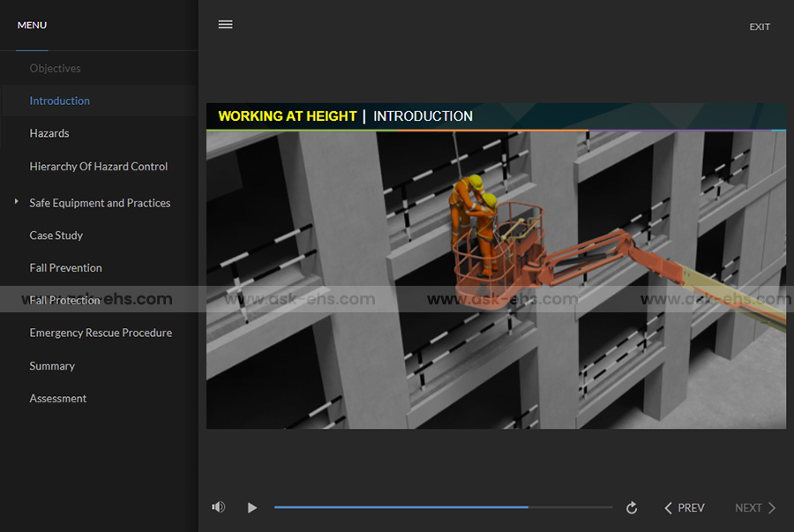Jump to the Summary section
This screenshot has width=794, height=532.
[x=52, y=366]
